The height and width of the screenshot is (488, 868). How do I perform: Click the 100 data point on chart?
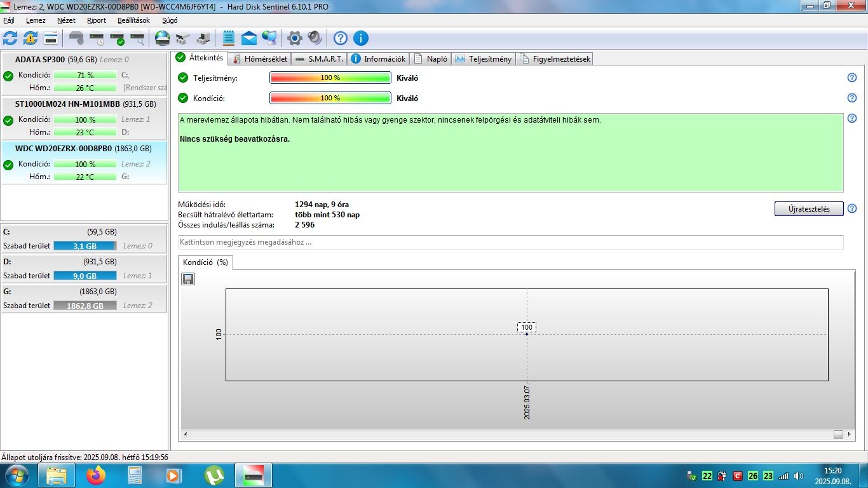[x=527, y=334]
